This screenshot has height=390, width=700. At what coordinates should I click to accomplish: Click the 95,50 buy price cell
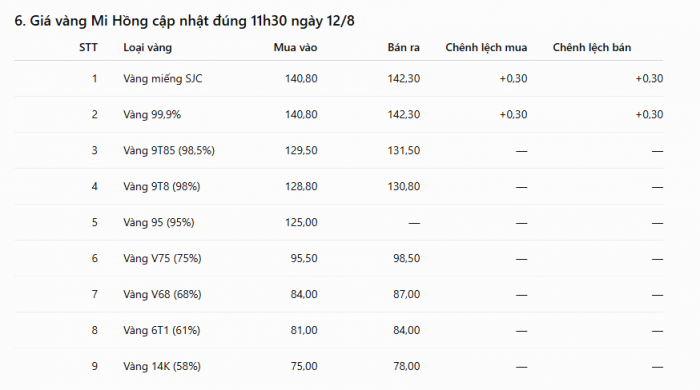tap(304, 259)
